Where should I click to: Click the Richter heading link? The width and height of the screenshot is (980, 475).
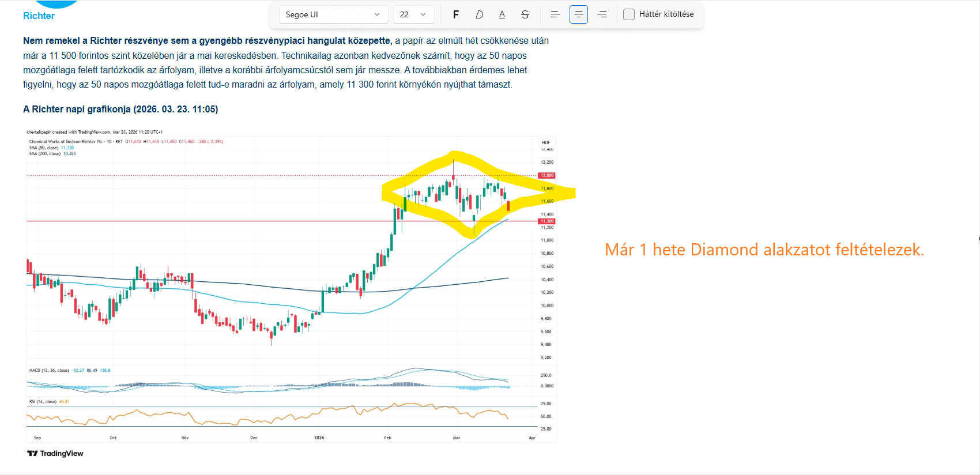[39, 16]
